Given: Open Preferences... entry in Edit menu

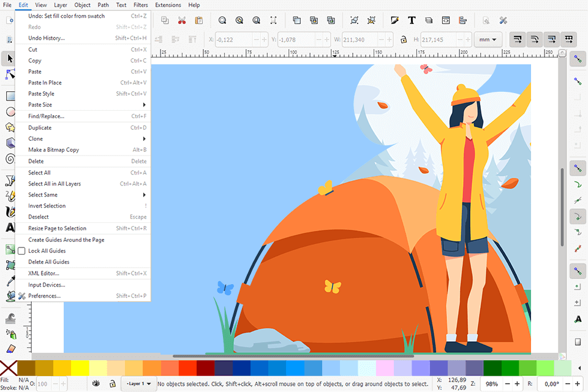Looking at the screenshot, I should pos(83,296).
